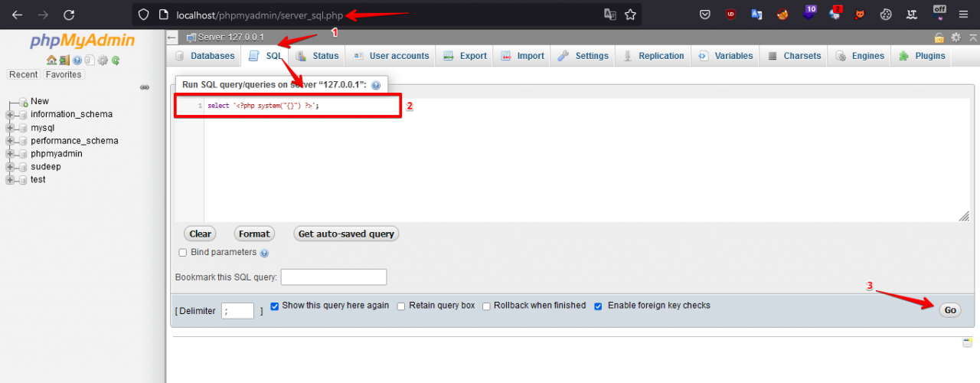The width and height of the screenshot is (980, 383).
Task: Uncheck Show this query here again
Action: click(275, 306)
